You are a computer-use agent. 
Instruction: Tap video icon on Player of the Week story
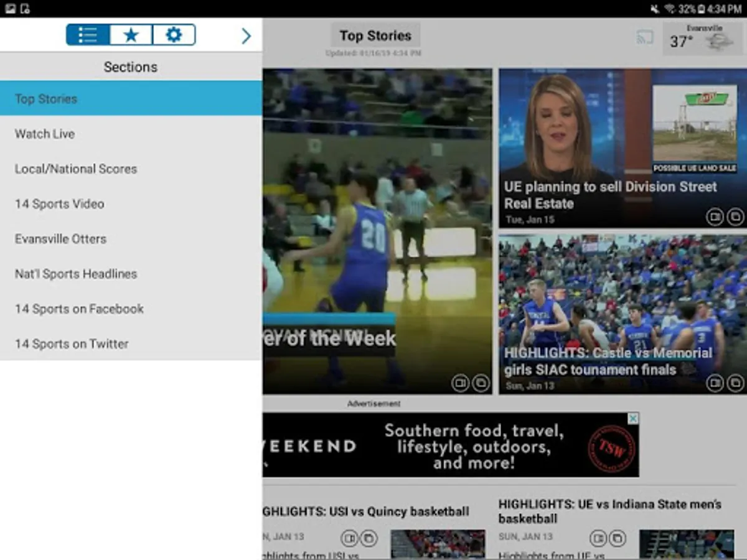pyautogui.click(x=461, y=383)
